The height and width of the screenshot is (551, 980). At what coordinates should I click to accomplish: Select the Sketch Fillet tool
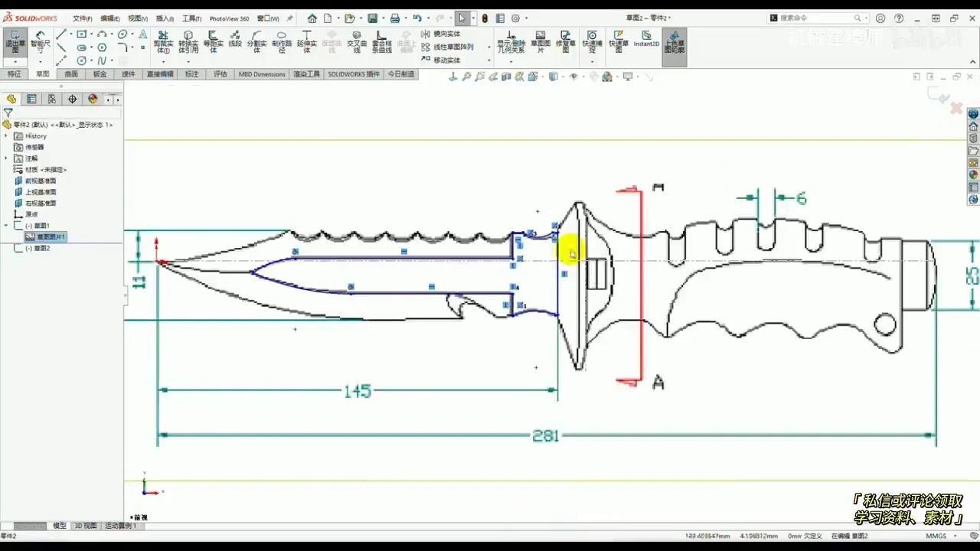click(x=122, y=47)
